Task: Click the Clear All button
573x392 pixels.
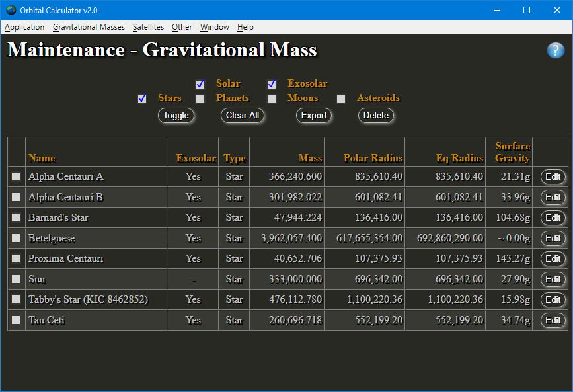Action: pyautogui.click(x=243, y=116)
